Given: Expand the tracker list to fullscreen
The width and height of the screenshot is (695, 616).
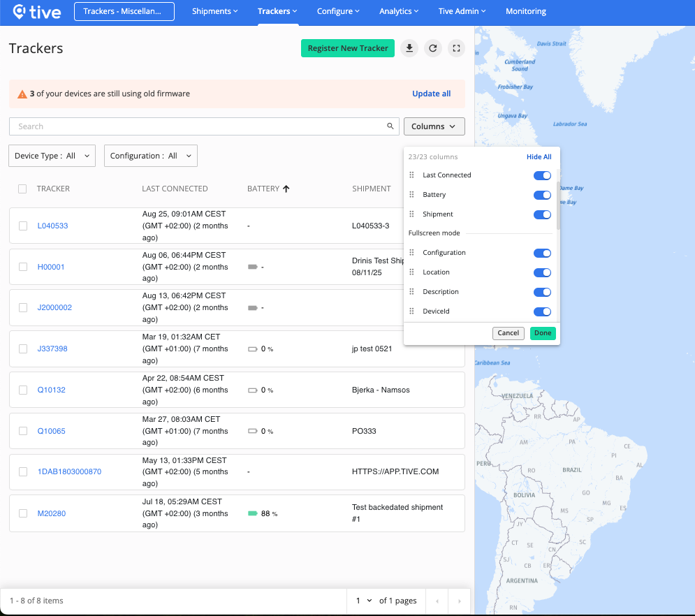Looking at the screenshot, I should (x=456, y=48).
